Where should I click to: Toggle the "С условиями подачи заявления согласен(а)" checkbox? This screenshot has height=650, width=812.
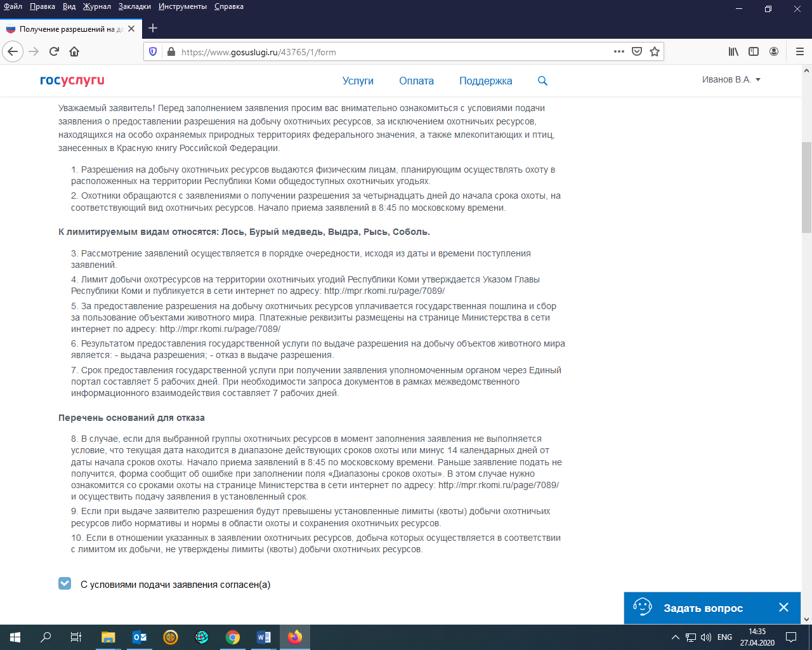[x=65, y=583]
